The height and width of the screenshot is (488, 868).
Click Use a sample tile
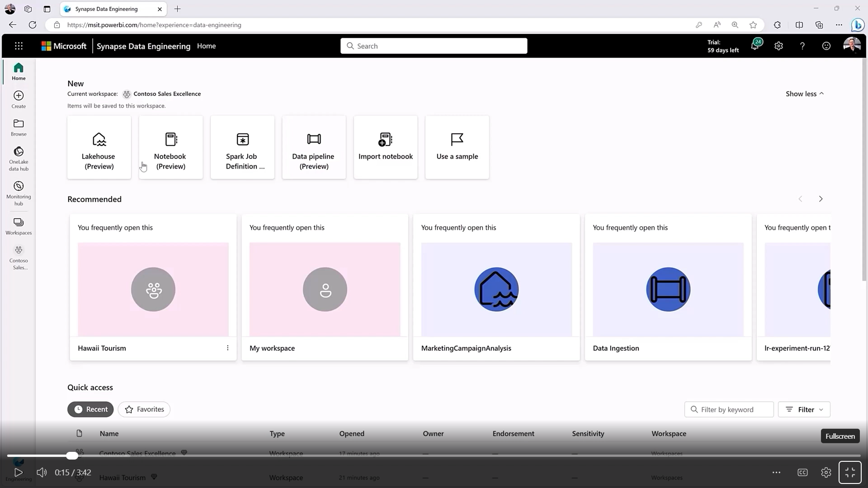457,147
